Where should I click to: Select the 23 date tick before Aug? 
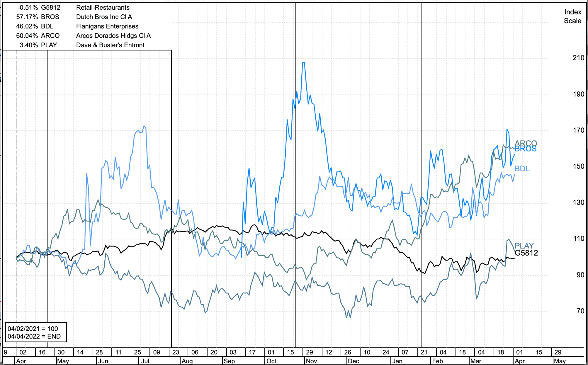[x=176, y=352]
